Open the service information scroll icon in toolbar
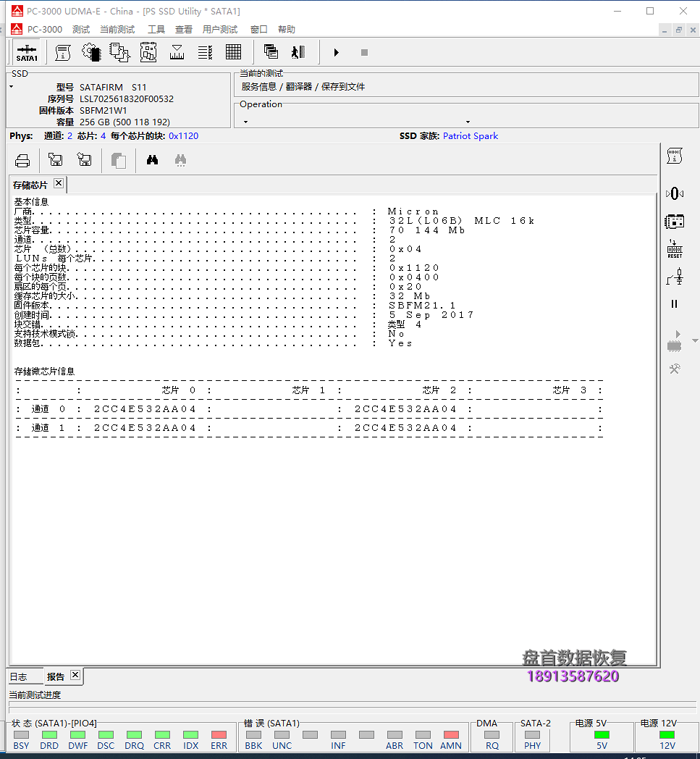Image resolution: width=700 pixels, height=759 pixels. 63,52
